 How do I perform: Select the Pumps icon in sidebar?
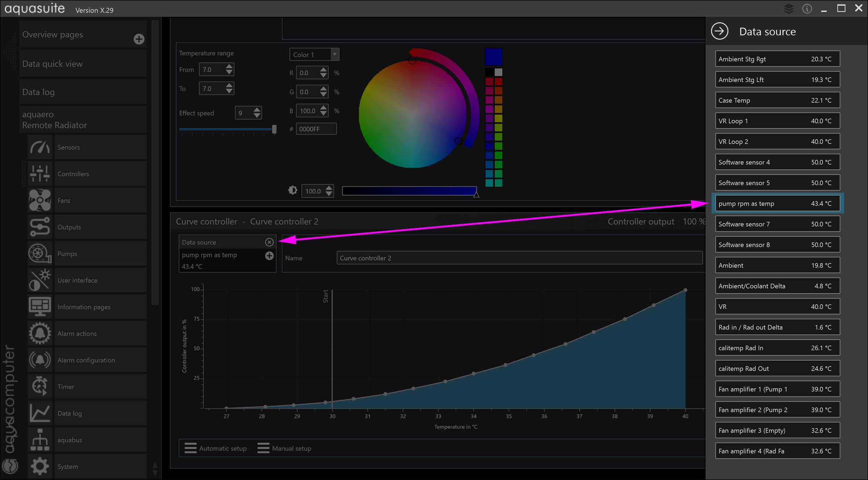pos(40,253)
